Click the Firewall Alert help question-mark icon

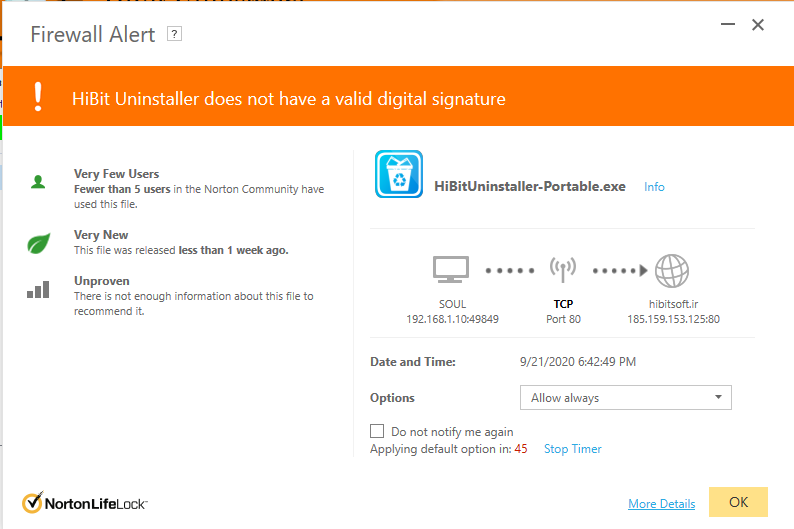pos(175,34)
